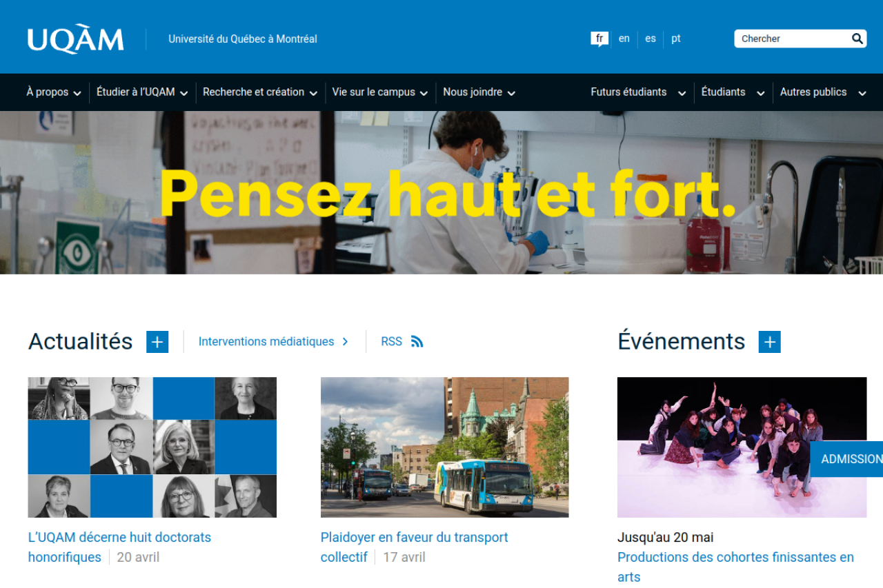Switch the language to pt

click(x=676, y=39)
